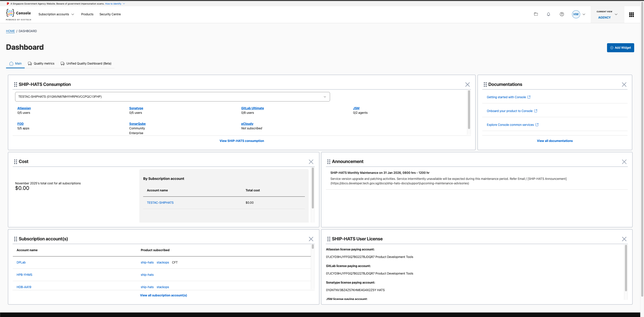Click the Console logo

point(19,15)
